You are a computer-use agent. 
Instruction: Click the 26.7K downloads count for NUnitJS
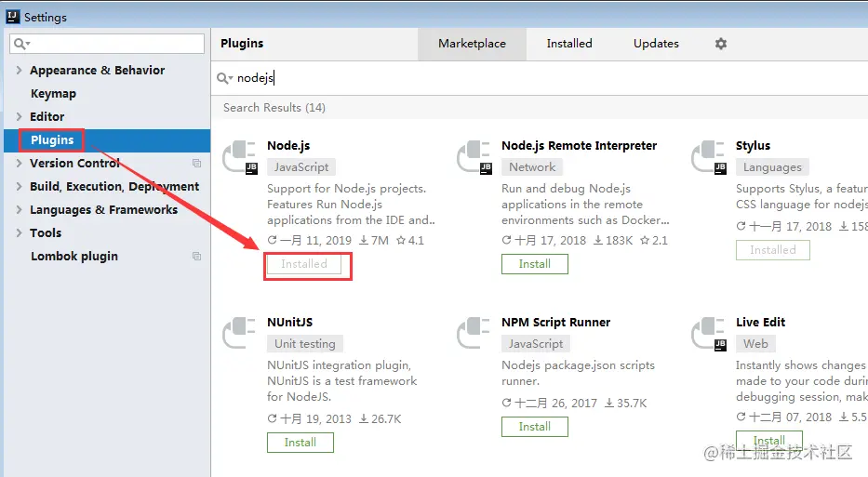[x=380, y=419]
